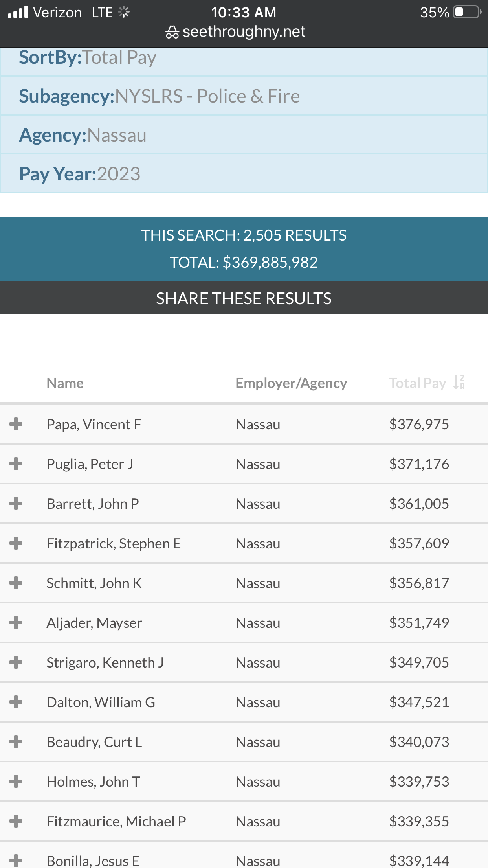Expand the Schmitt, John K row
The image size is (488, 868).
click(16, 583)
